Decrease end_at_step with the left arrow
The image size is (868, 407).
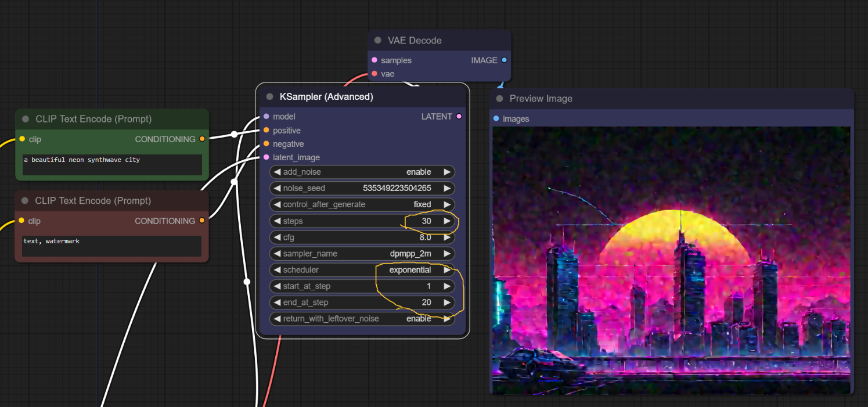pyautogui.click(x=277, y=302)
